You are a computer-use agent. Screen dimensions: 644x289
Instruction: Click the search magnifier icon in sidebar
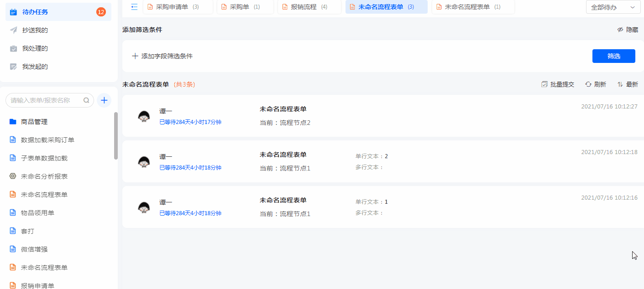(86, 100)
